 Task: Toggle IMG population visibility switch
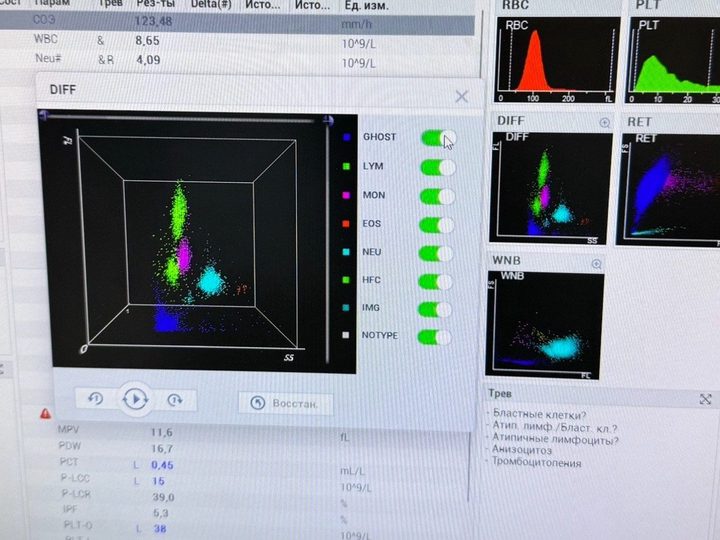pyautogui.click(x=435, y=309)
